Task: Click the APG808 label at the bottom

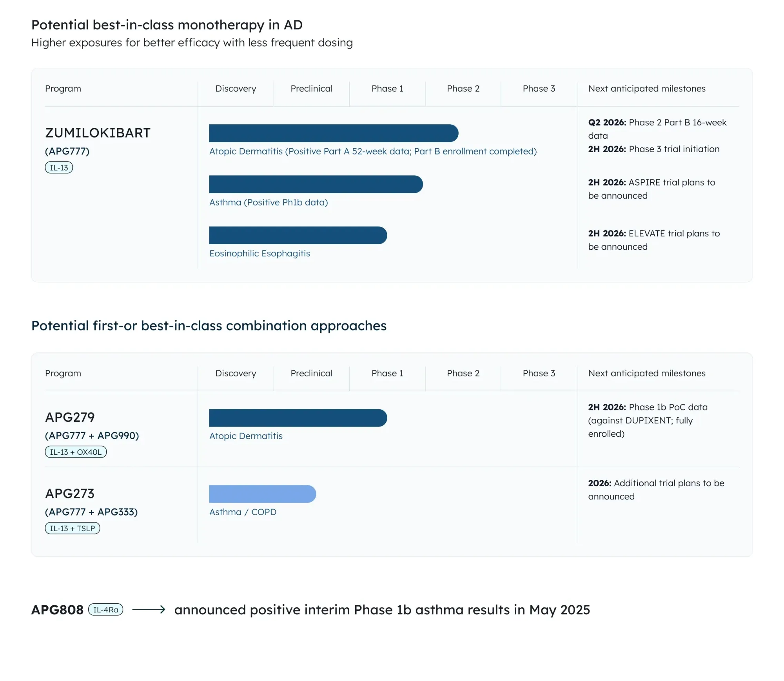Action: (x=57, y=610)
